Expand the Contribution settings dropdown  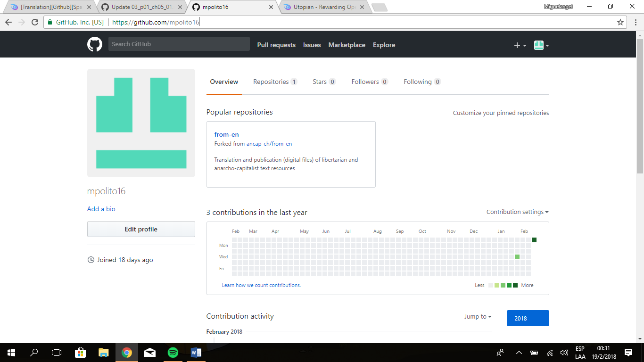pos(517,212)
